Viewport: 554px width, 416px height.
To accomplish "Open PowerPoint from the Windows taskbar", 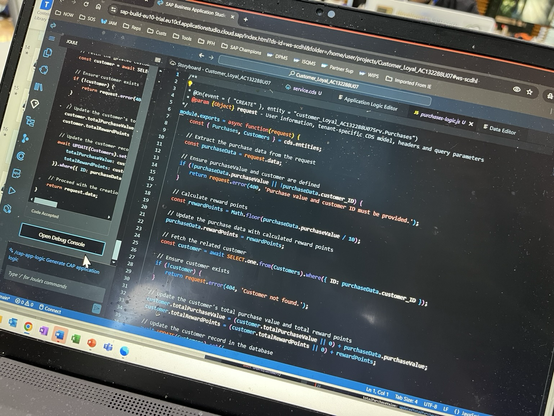I will (x=92, y=342).
